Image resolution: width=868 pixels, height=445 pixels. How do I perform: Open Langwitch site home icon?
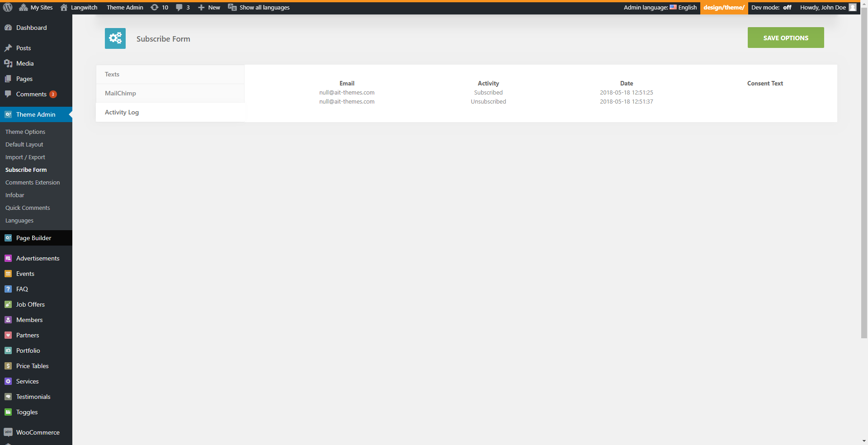(64, 7)
